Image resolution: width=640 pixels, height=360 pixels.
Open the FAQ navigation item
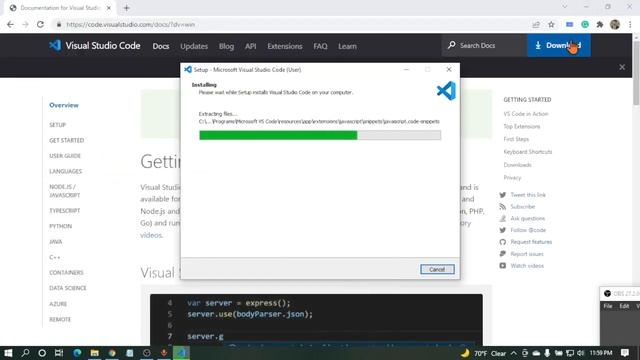click(320, 46)
